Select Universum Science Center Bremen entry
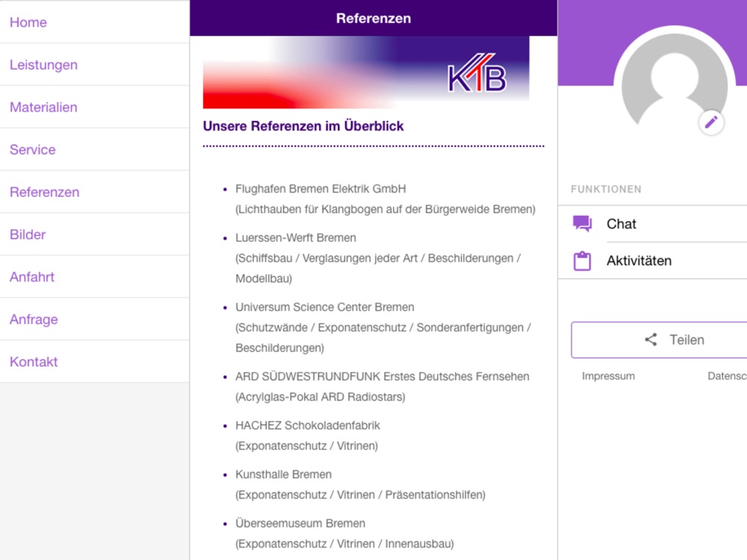The height and width of the screenshot is (560, 747). pyautogui.click(x=325, y=307)
